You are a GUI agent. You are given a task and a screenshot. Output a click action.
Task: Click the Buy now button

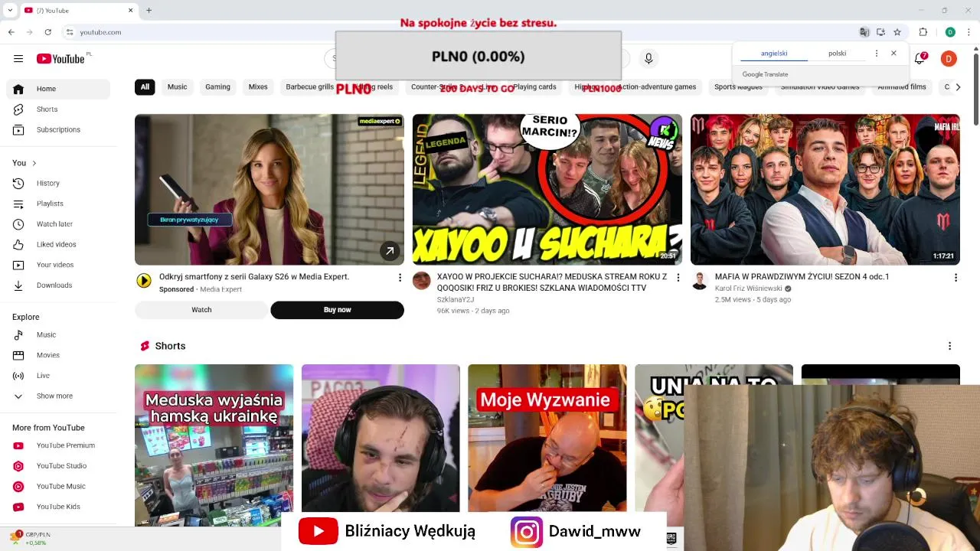tap(337, 310)
